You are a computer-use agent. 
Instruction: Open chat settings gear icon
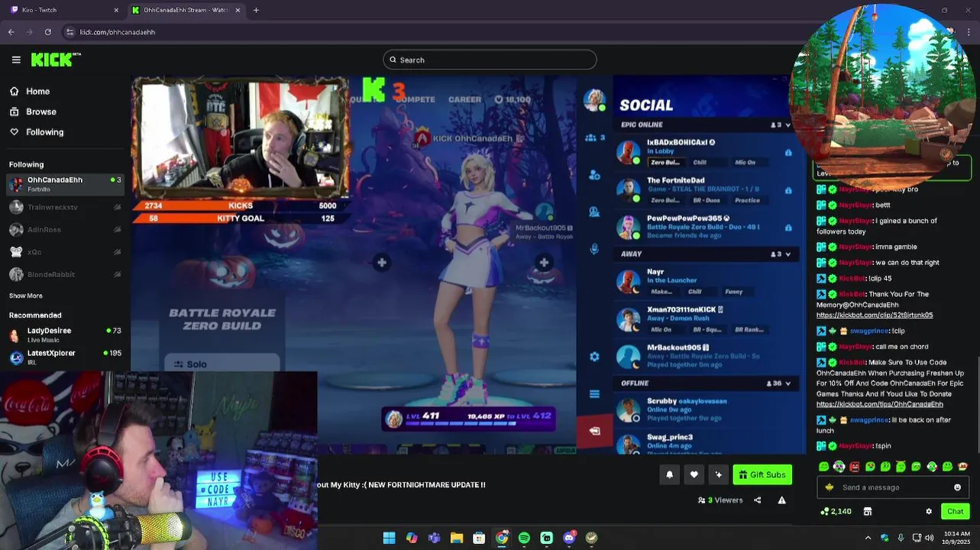929,511
